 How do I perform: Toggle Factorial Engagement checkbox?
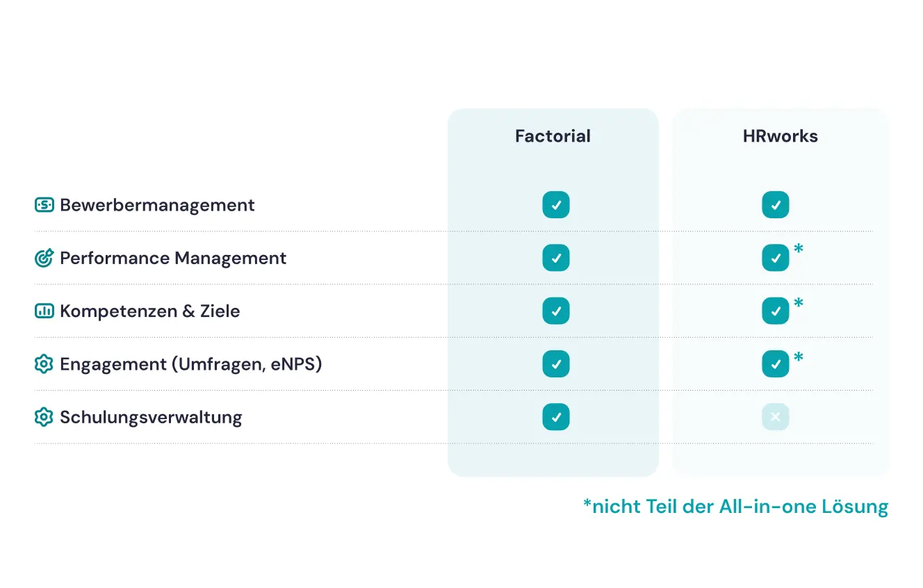[x=556, y=364]
